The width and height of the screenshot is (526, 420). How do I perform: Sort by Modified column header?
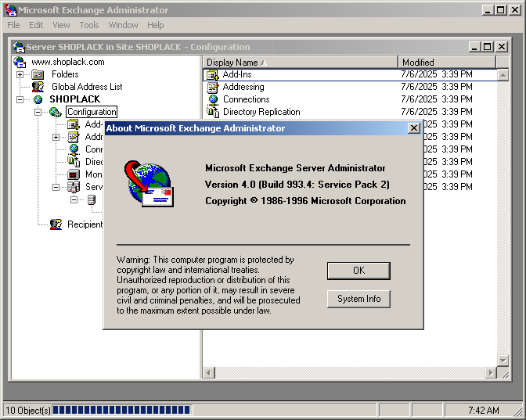pos(447,63)
